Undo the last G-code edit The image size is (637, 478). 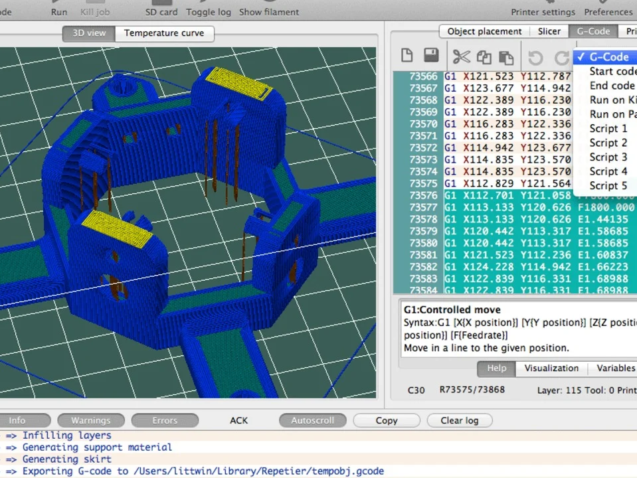(x=535, y=57)
